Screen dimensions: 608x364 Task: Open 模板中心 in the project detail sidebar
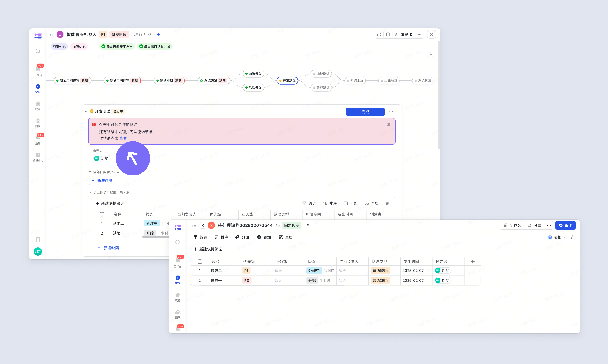click(x=38, y=157)
